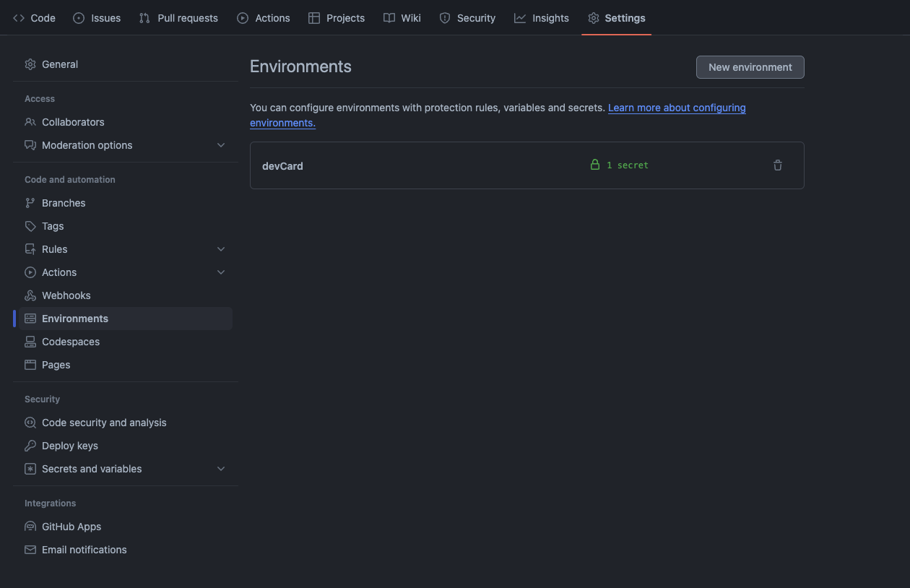Click the Tags label icon
Screen dimensions: 910x588
30,226
